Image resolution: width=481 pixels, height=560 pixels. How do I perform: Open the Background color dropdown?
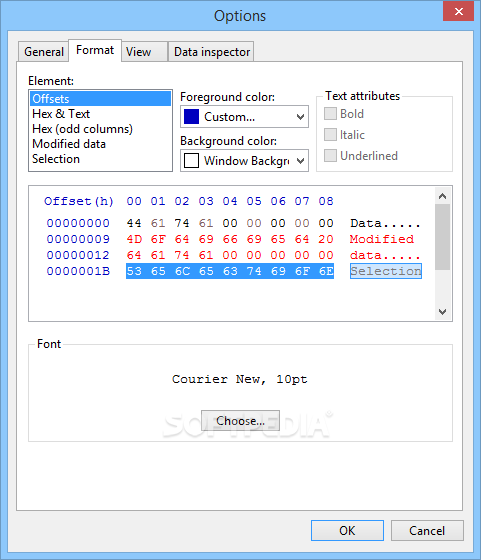tap(244, 161)
